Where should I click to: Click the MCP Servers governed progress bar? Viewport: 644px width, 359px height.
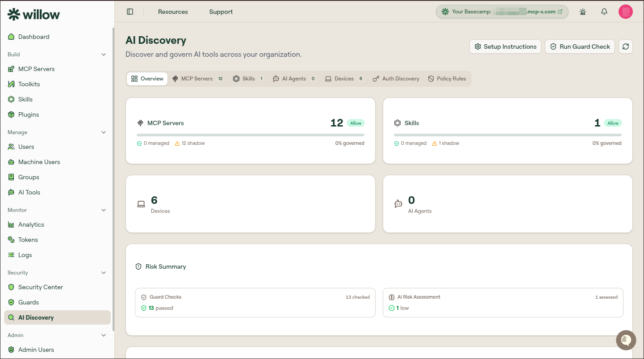(251, 135)
